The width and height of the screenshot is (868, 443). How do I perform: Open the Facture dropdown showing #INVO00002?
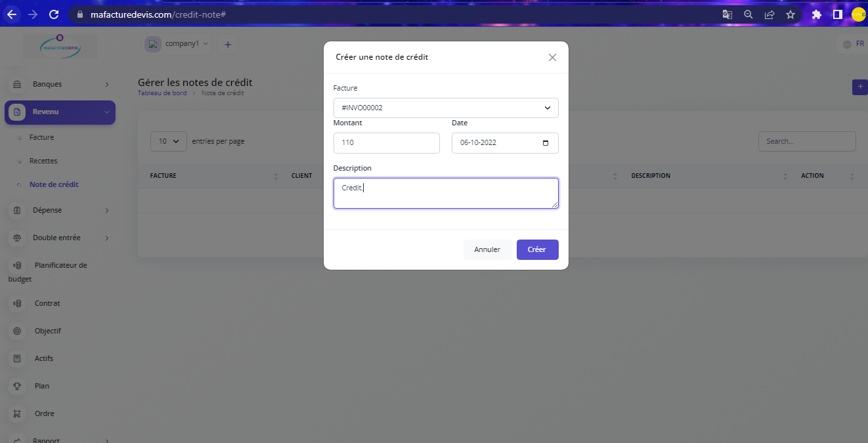(x=446, y=108)
